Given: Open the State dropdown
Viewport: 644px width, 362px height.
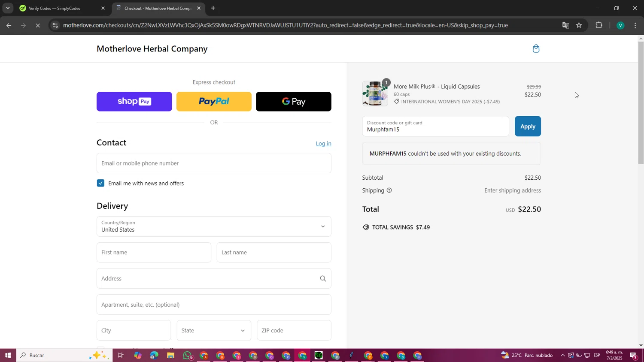Looking at the screenshot, I should click(214, 331).
